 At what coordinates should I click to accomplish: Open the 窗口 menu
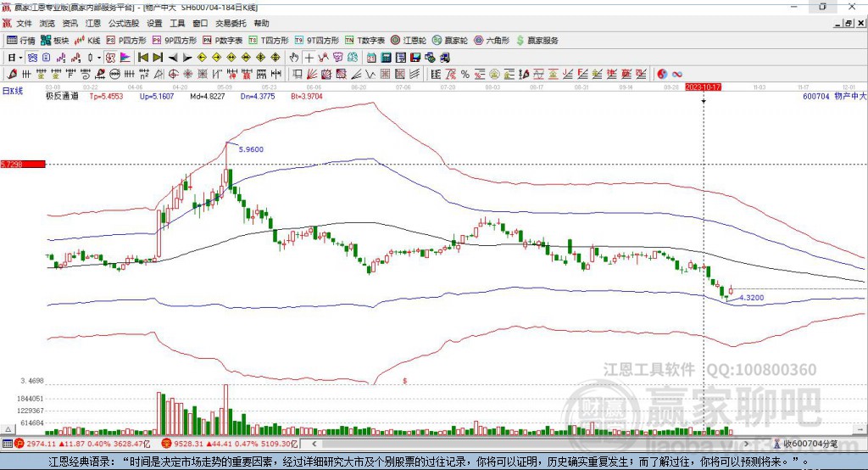click(200, 23)
